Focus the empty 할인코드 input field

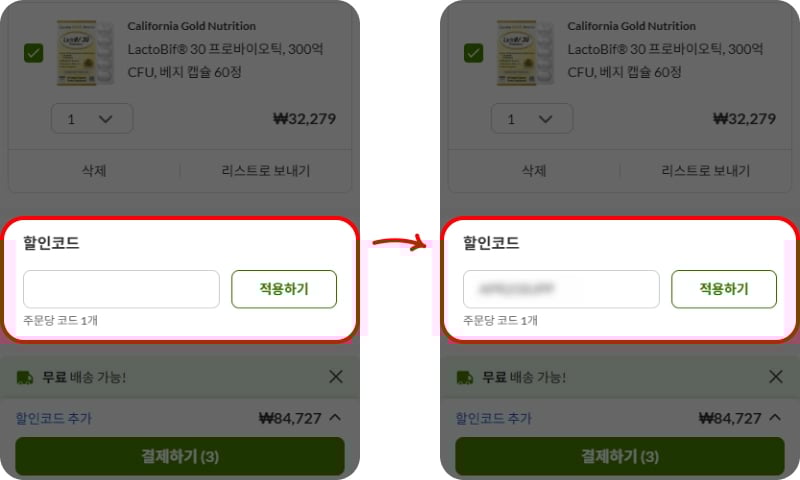pyautogui.click(x=121, y=289)
